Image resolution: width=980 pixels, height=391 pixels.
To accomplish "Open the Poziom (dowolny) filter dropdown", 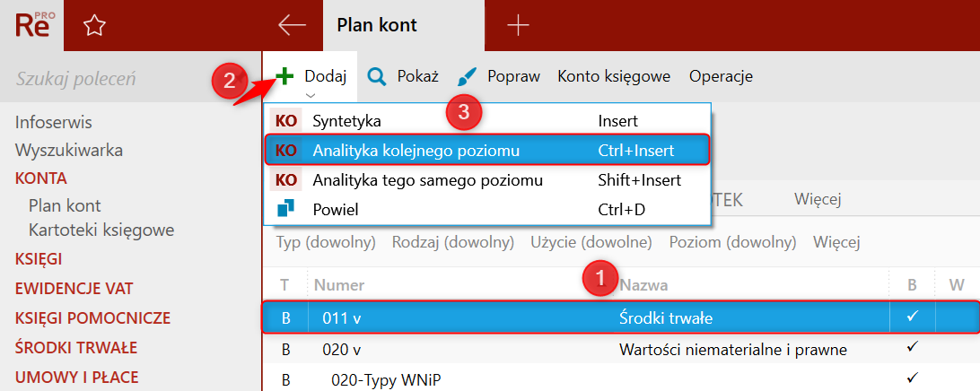I will pos(732,242).
